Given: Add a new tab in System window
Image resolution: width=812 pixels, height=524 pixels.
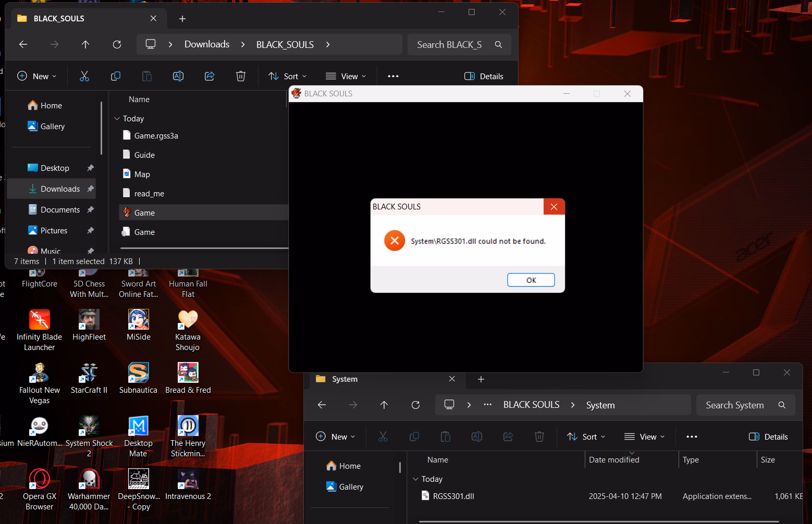Looking at the screenshot, I should (481, 379).
